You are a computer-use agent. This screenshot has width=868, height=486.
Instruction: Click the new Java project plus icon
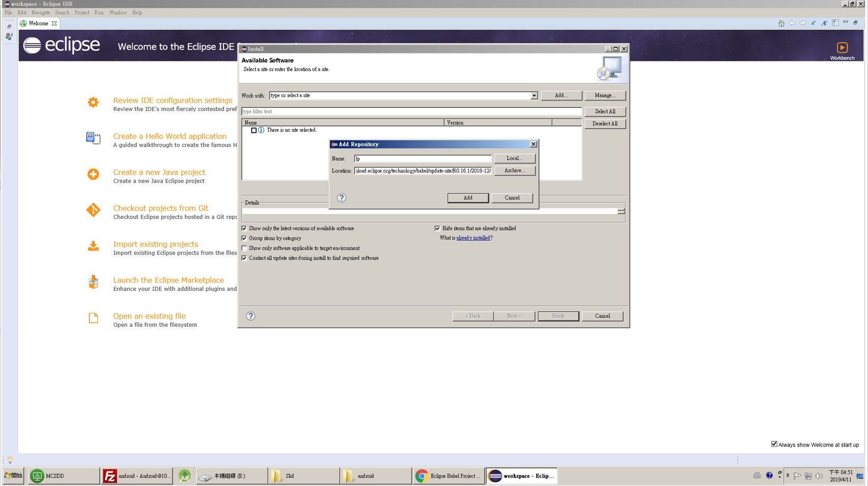point(93,174)
